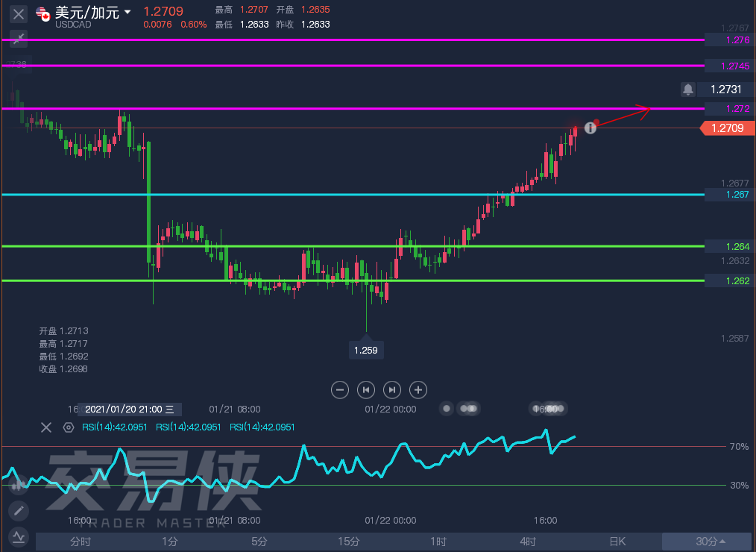Click the crosshair date label 2021/01/20 21:00
This screenshot has width=756, height=552.
click(x=130, y=410)
